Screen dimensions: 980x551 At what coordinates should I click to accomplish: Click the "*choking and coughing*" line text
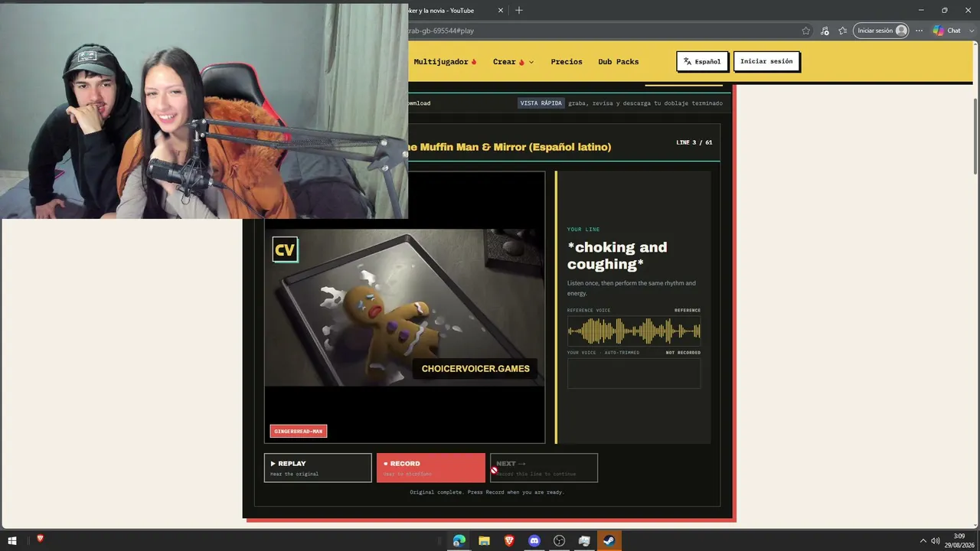point(617,256)
